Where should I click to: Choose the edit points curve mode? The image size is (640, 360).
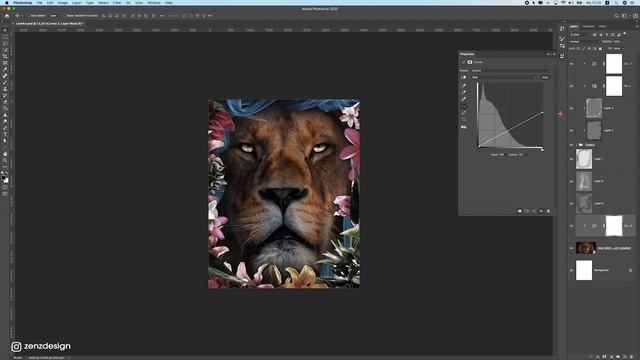(x=464, y=107)
